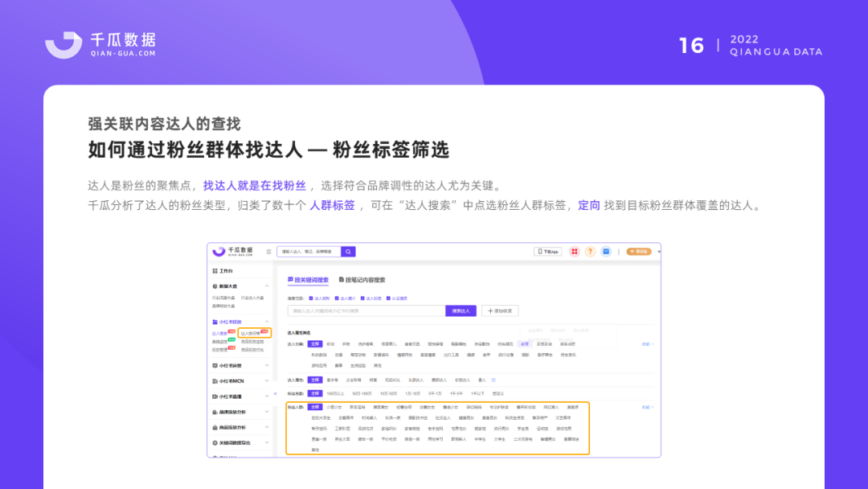The height and width of the screenshot is (489, 868).
Task: Toggle the 达人简介 search scope checkbox
Action: click(x=337, y=298)
